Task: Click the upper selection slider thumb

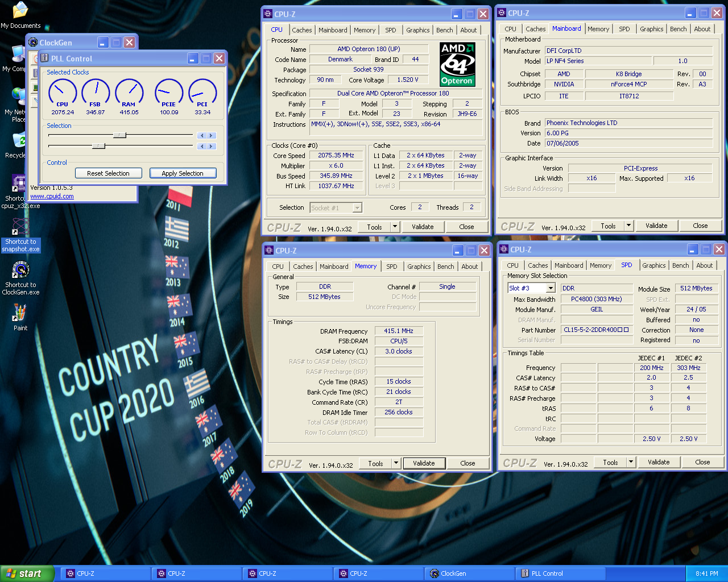Action: 119,135
